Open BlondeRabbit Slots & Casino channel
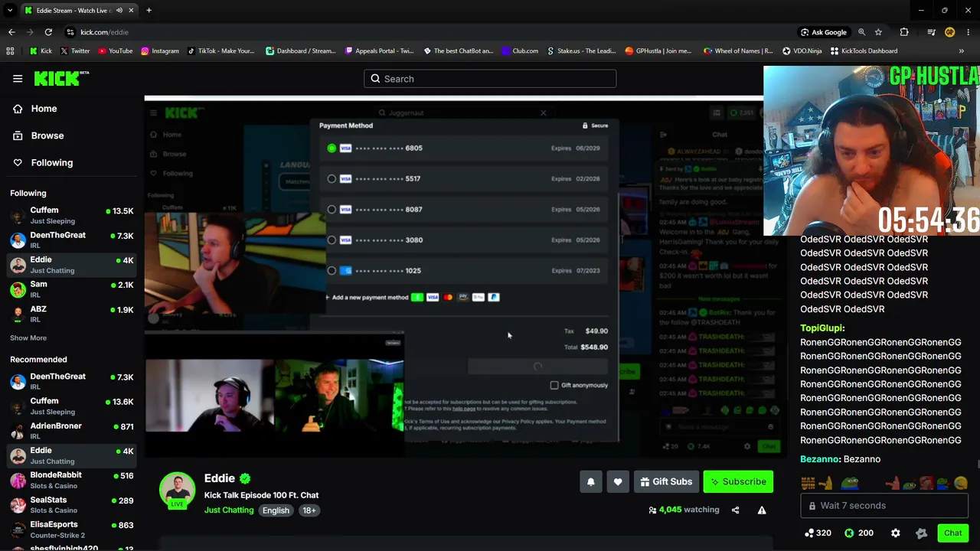This screenshot has height=551, width=980. click(71, 480)
